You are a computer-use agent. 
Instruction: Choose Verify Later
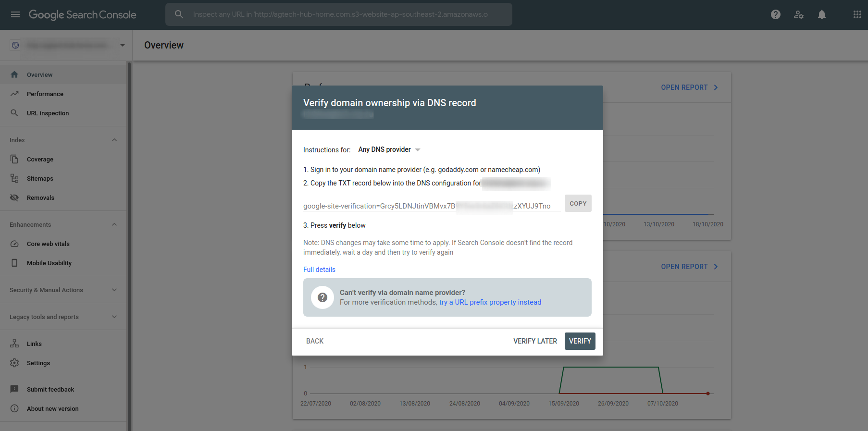pos(535,341)
